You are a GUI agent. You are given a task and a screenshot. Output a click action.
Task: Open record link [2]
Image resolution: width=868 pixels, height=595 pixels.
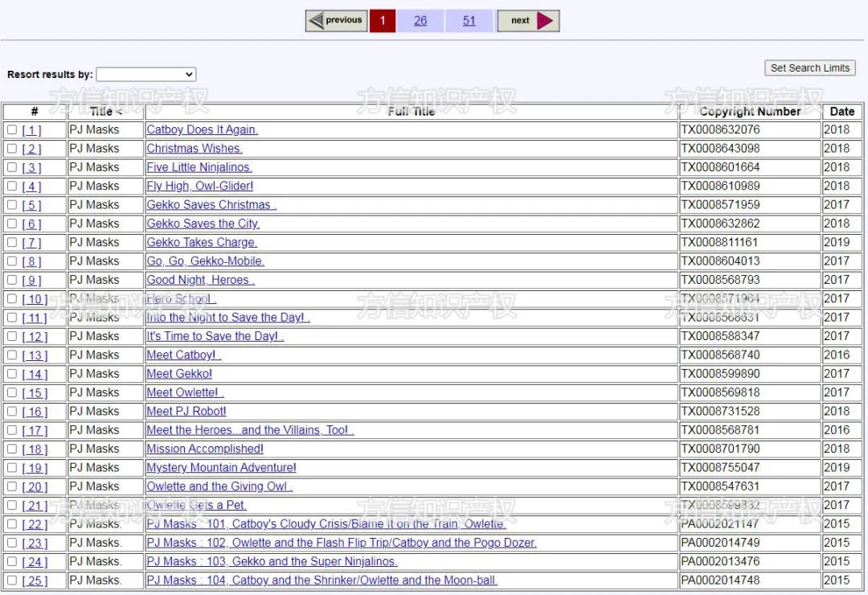pos(31,149)
